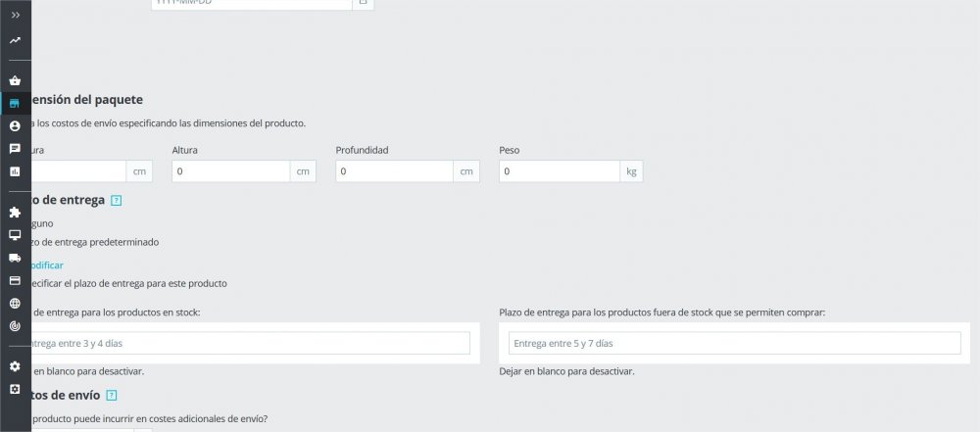The width and height of the screenshot is (980, 432).
Task: Click the Profundidad depth input field
Action: 394,171
